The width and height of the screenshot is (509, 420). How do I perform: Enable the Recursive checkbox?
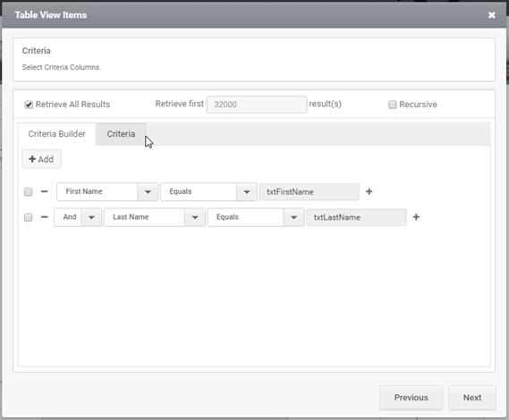pos(393,105)
